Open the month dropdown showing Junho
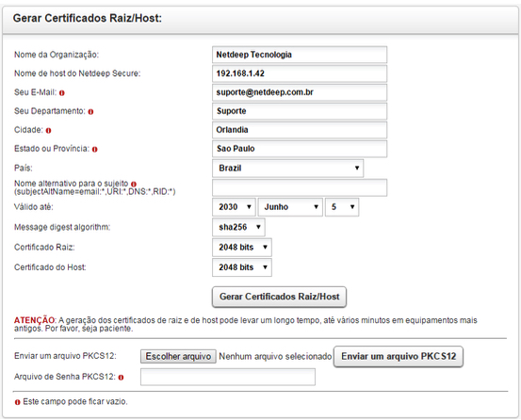This screenshot has height=420, width=521. click(x=290, y=207)
